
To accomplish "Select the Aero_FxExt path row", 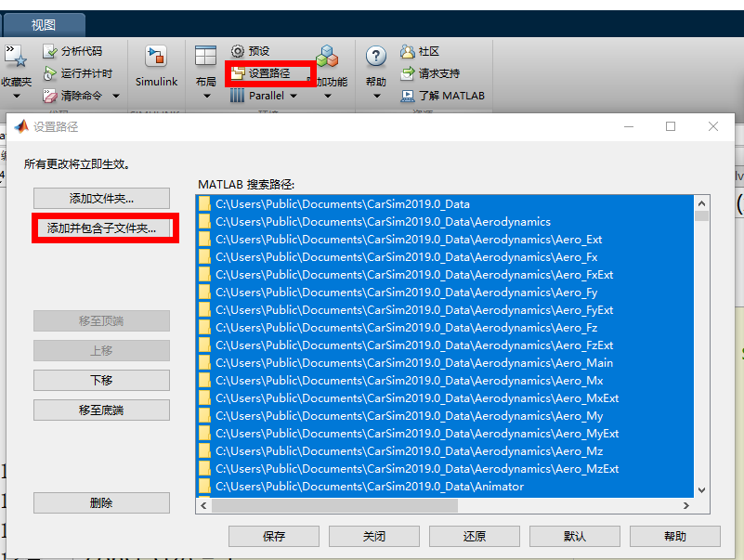I will [x=445, y=274].
